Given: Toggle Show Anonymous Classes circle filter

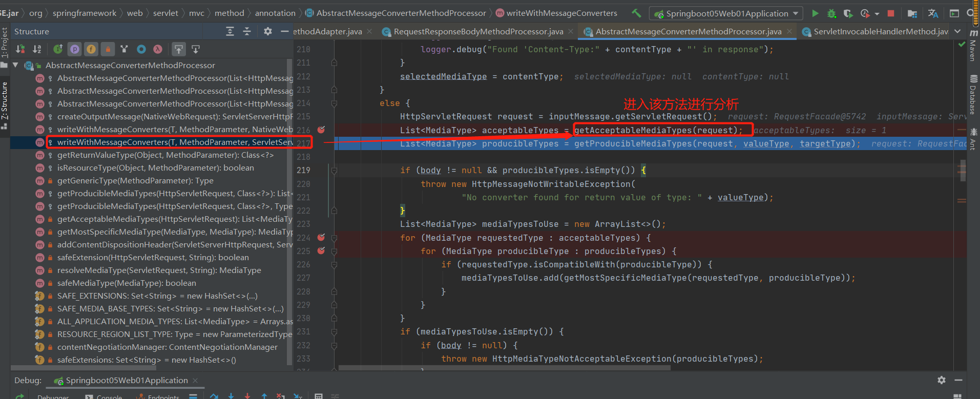Looking at the screenshot, I should point(141,49).
